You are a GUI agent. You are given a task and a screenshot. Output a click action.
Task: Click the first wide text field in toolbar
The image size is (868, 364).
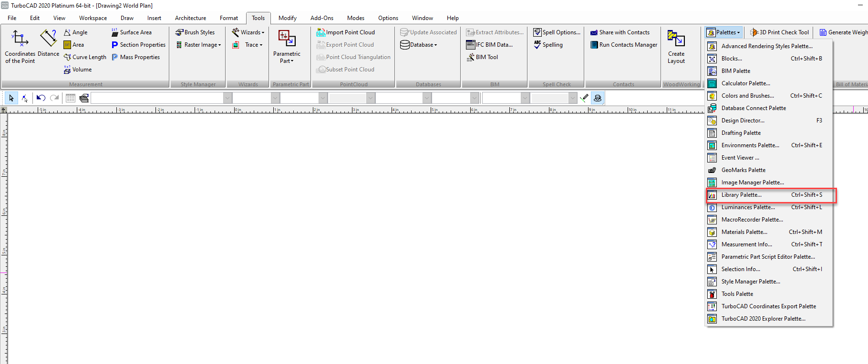157,98
